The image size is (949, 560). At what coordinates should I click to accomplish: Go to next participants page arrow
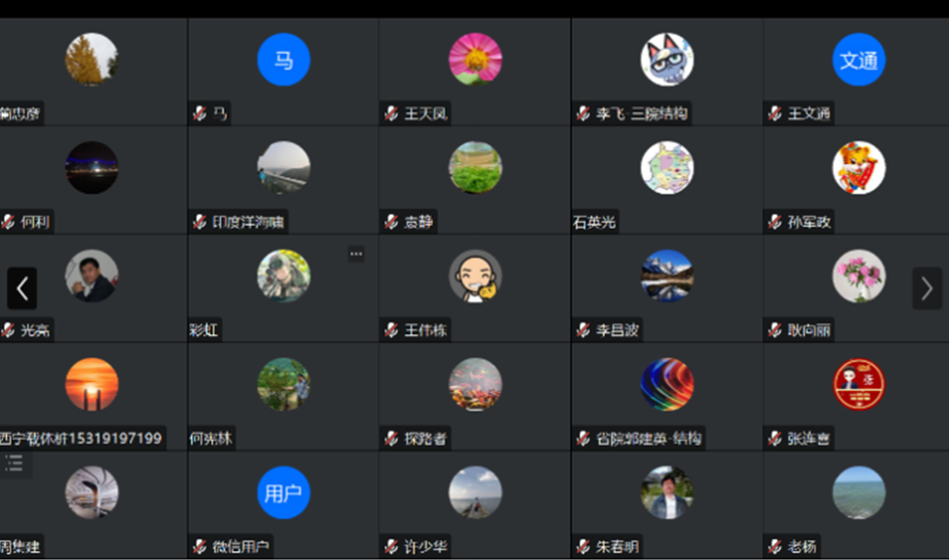click(x=927, y=288)
